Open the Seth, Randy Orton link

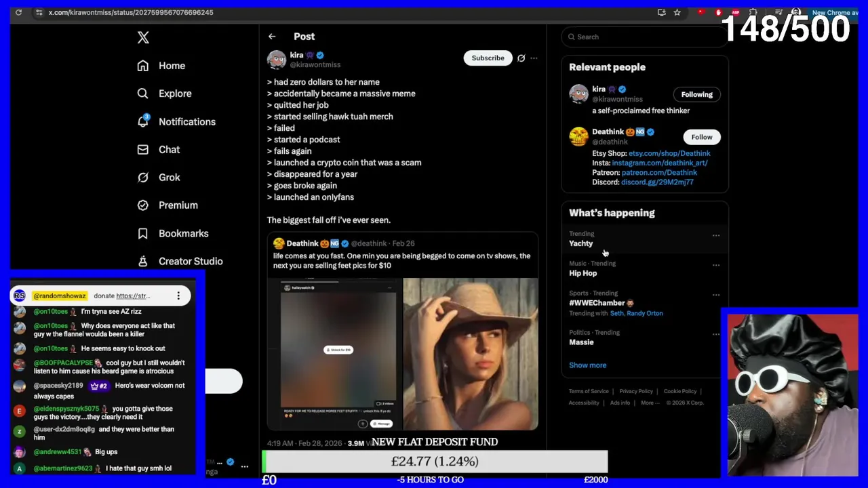[x=637, y=314]
